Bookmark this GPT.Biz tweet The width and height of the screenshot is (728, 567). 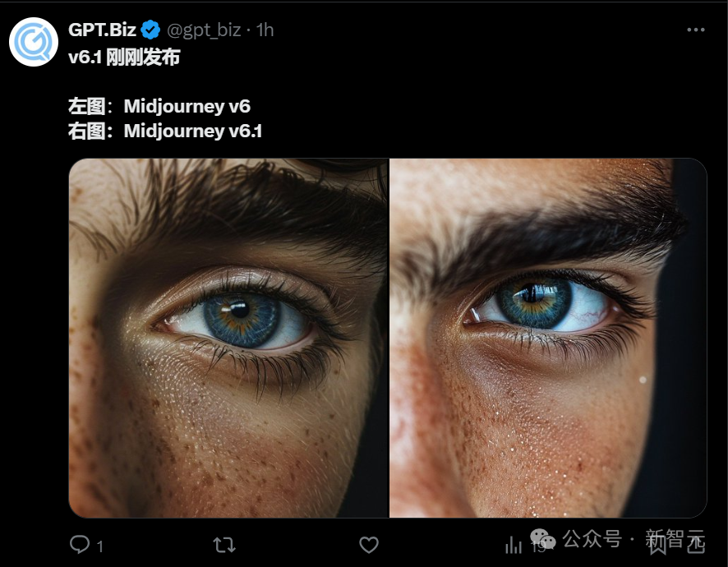coord(657,544)
